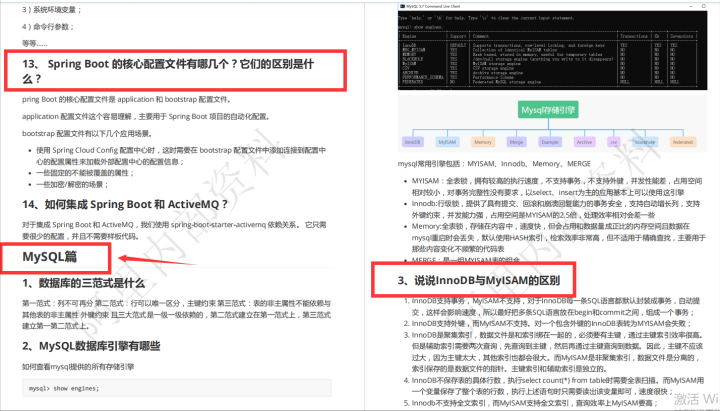
Task: Click the line '3）系统环境变量；'
Action: tap(52, 9)
